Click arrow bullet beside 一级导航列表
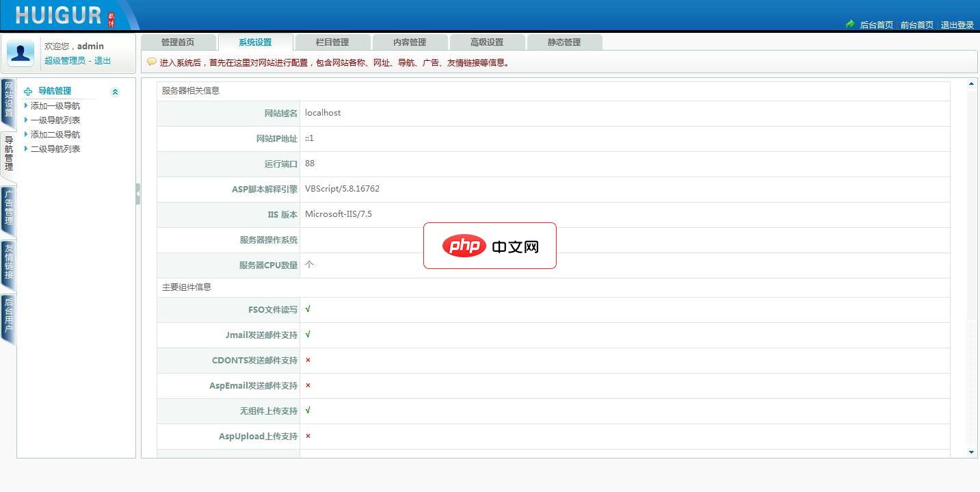 point(26,120)
